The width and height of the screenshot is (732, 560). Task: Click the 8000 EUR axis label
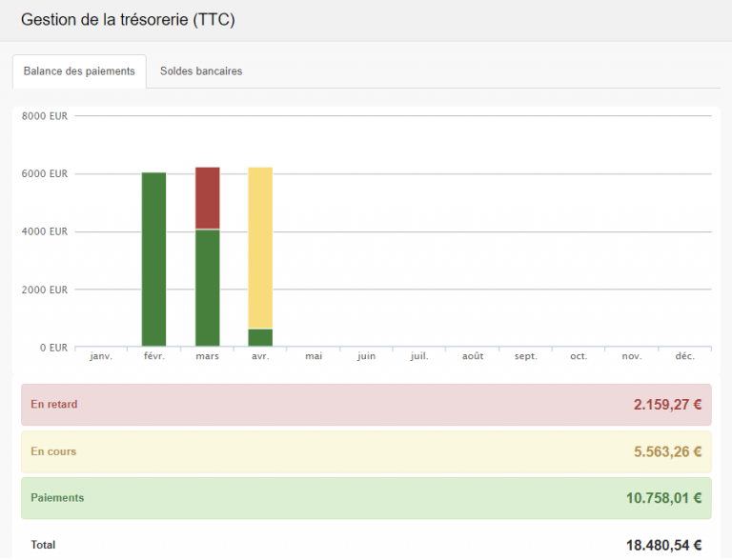(45, 116)
